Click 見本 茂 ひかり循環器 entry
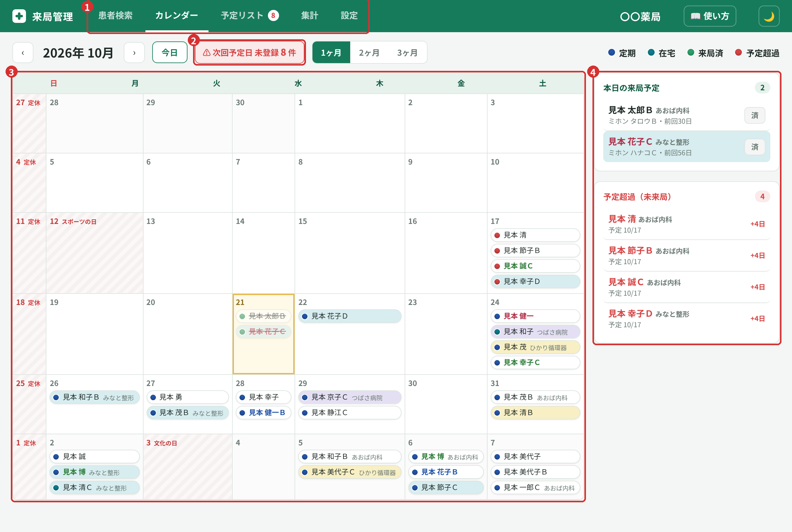This screenshot has width=792, height=532. click(x=535, y=347)
